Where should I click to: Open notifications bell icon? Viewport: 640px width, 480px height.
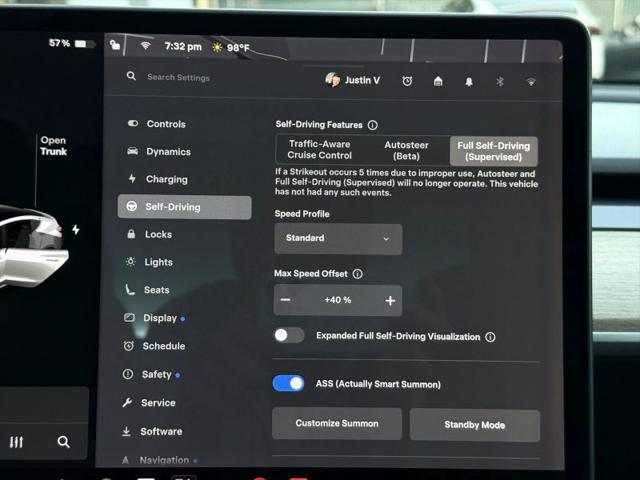(x=469, y=82)
